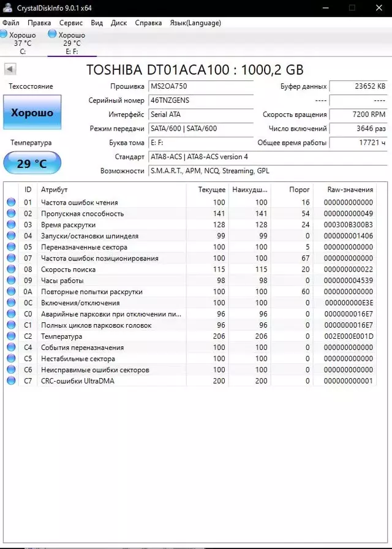The image size is (392, 549).
Task: Click status icon for События переназначения row
Action: 11,347
